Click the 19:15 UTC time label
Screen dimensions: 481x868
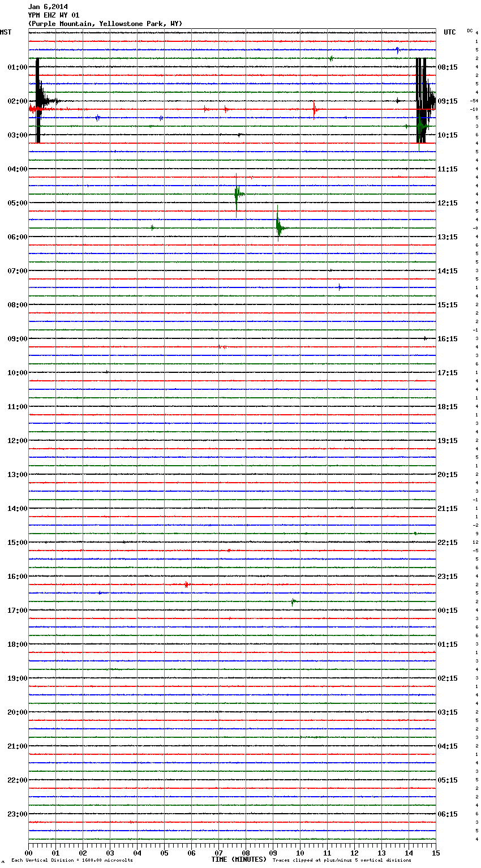click(448, 441)
